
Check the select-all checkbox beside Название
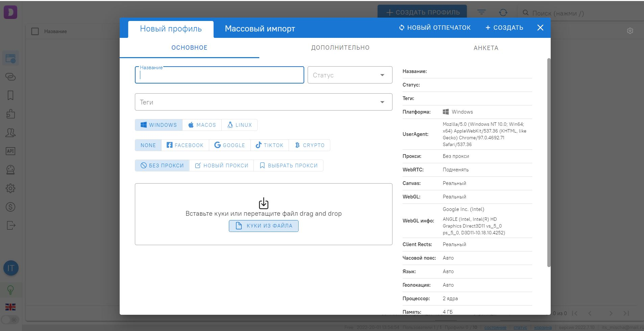pos(35,31)
